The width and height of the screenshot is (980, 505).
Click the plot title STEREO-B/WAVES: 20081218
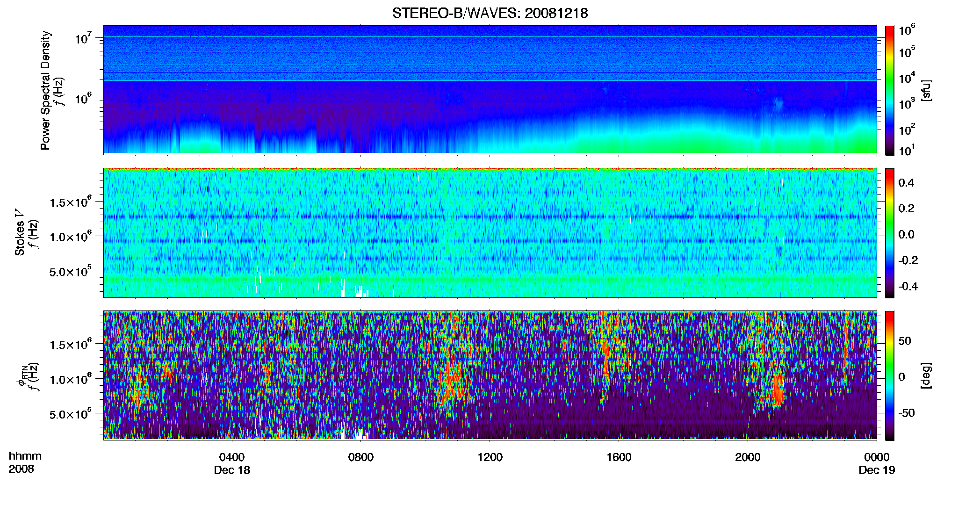490,13
